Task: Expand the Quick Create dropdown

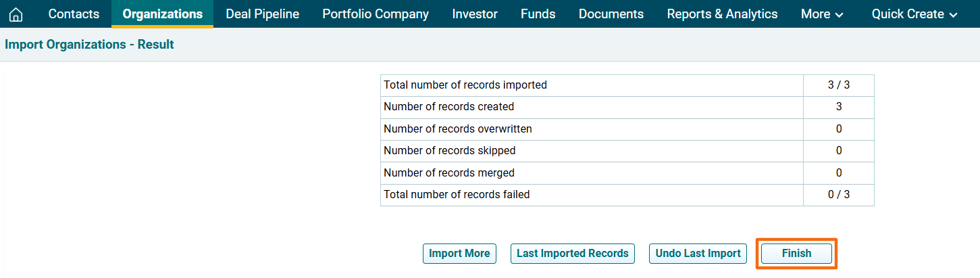Action: click(x=914, y=14)
